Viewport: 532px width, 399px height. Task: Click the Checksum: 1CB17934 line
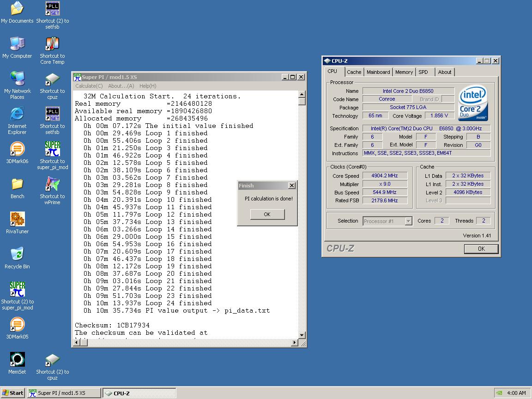[112, 326]
